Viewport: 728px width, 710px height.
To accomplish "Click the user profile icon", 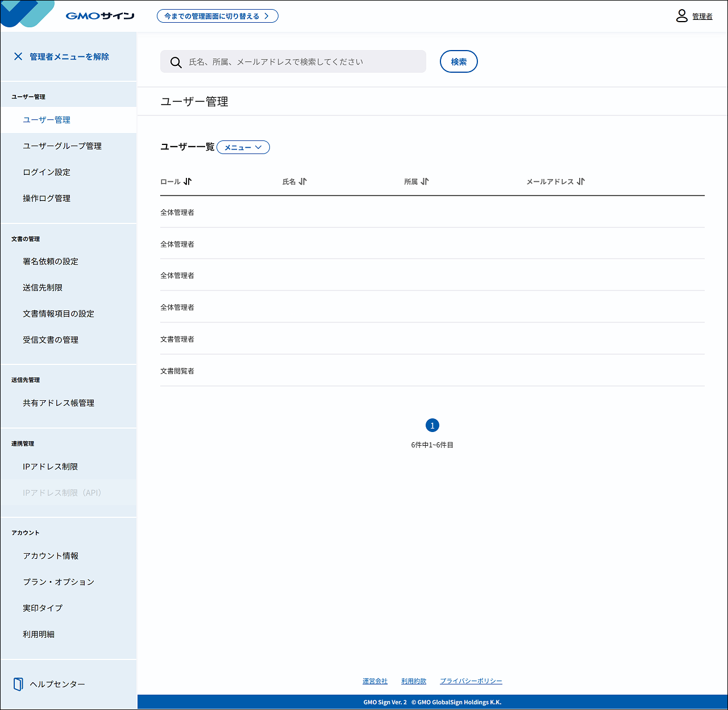I will (x=681, y=16).
